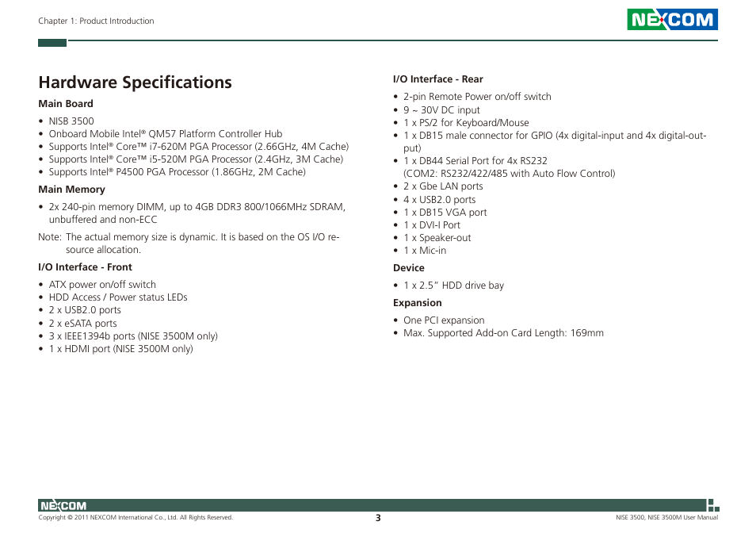Screen dimensions: 756x533
Task: Click the "2 x eSATA ports" item
Action: (x=83, y=323)
